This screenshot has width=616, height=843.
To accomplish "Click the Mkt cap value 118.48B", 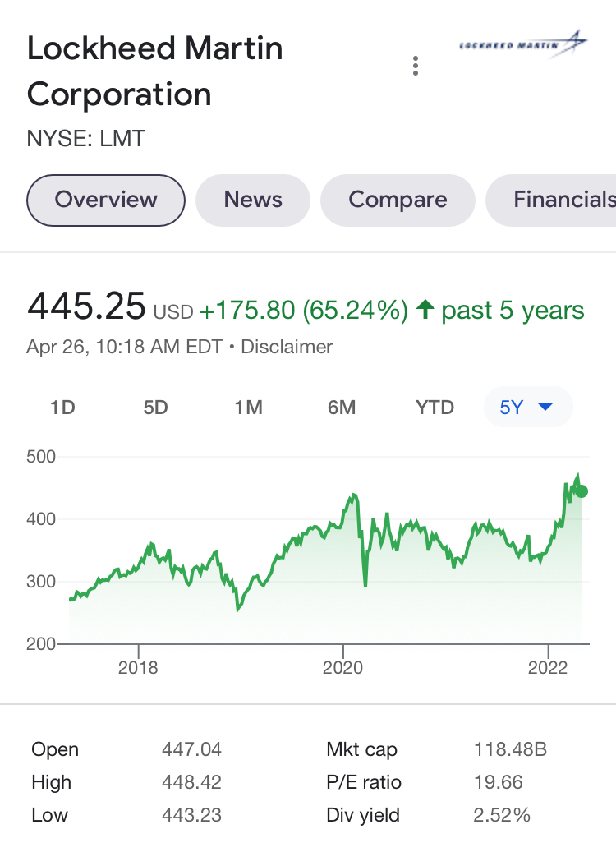I will click(x=510, y=749).
